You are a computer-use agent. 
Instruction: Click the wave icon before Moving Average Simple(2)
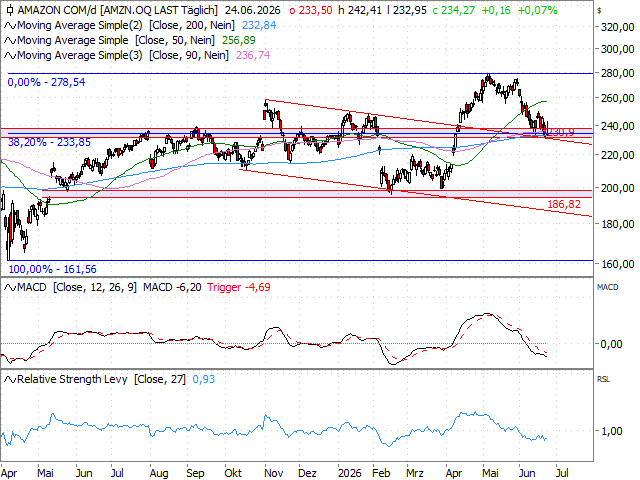click(x=10, y=26)
